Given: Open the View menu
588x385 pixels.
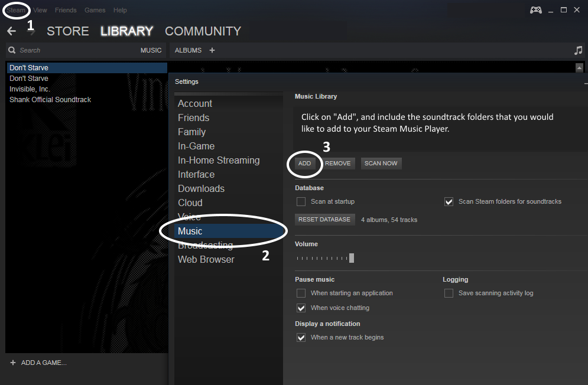Looking at the screenshot, I should click(40, 10).
